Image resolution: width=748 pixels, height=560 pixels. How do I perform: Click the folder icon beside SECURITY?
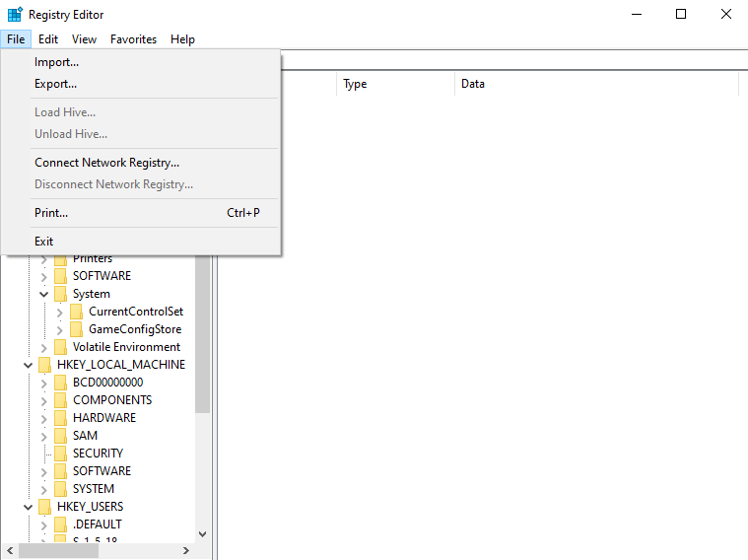coord(60,454)
